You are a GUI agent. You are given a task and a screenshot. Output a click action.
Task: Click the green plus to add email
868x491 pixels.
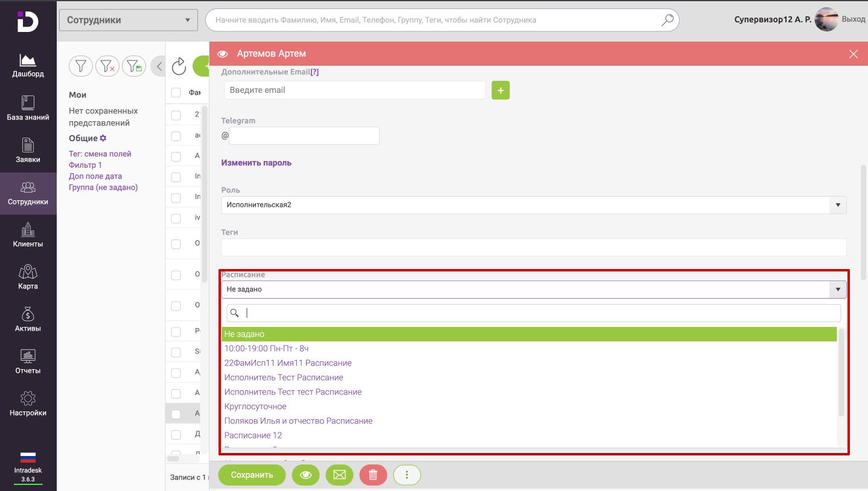[x=500, y=90]
